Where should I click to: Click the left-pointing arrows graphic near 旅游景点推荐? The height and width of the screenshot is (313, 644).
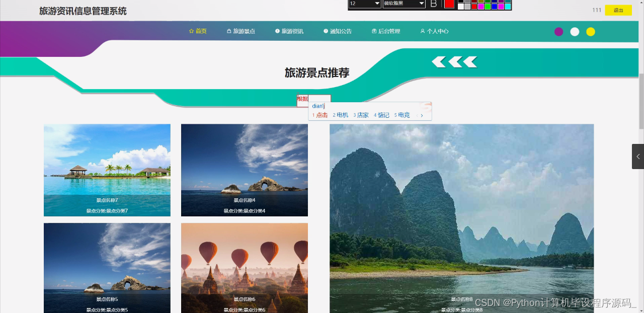click(x=454, y=61)
